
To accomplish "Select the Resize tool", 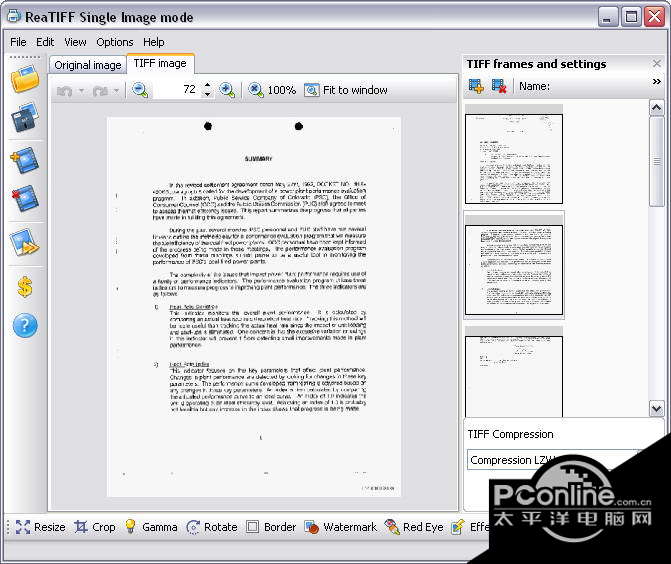I will [41, 527].
